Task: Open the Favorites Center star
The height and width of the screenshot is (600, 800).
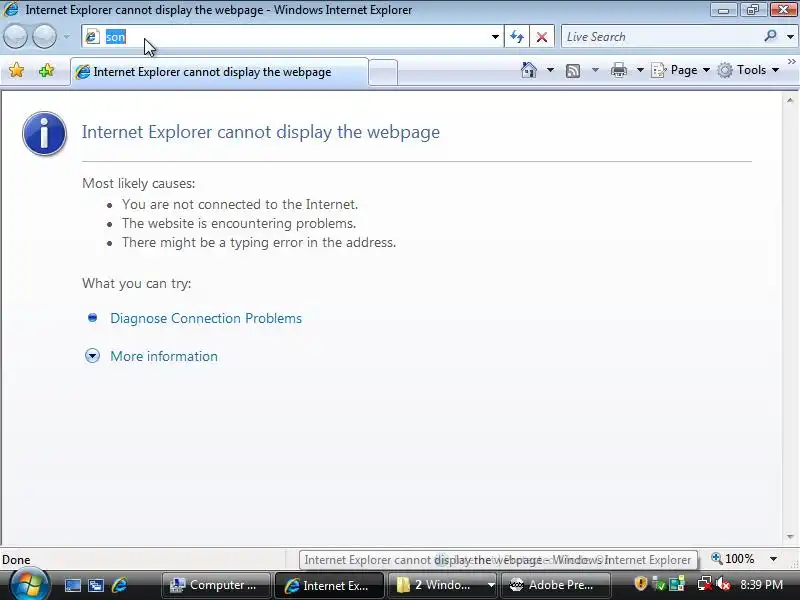Action: 16,70
